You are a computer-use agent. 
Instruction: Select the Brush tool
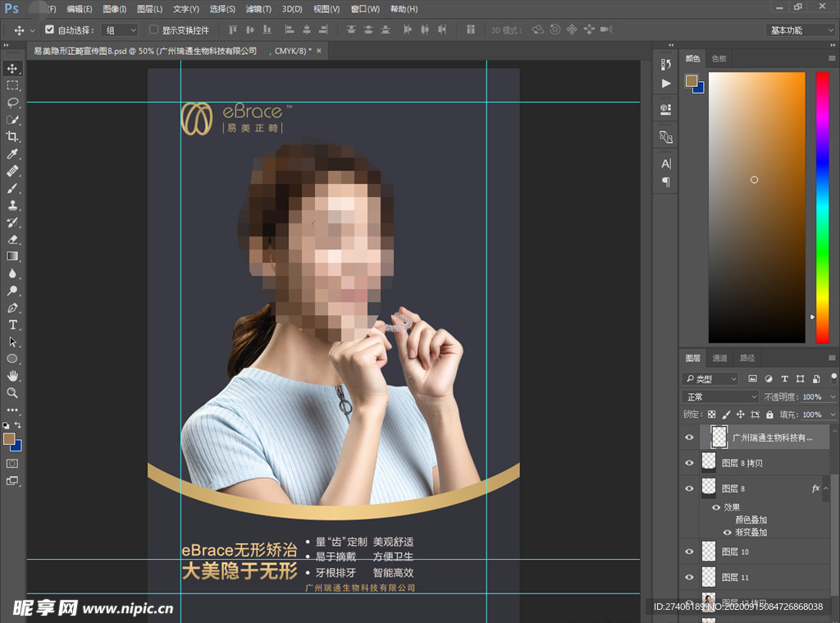tap(12, 189)
